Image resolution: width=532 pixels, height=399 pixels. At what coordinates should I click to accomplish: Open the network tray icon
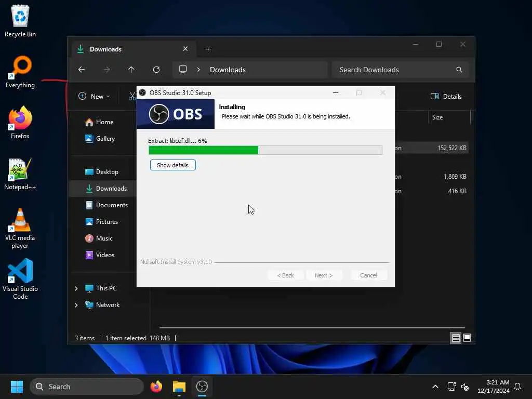[451, 387]
